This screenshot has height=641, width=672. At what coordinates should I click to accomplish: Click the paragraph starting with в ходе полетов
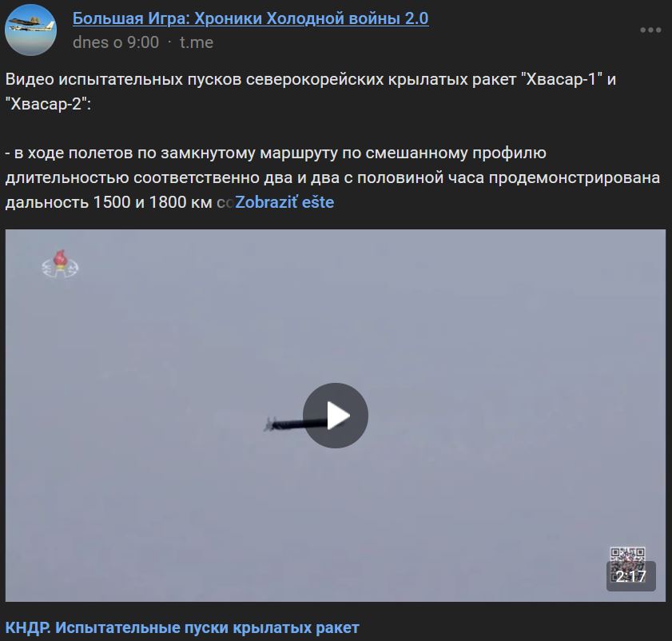(x=332, y=177)
